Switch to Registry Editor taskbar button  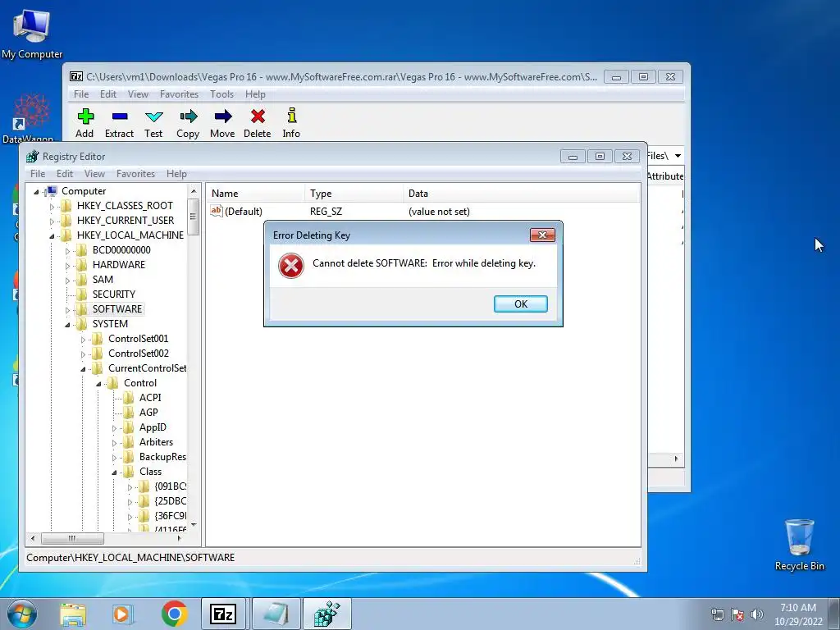pos(327,614)
